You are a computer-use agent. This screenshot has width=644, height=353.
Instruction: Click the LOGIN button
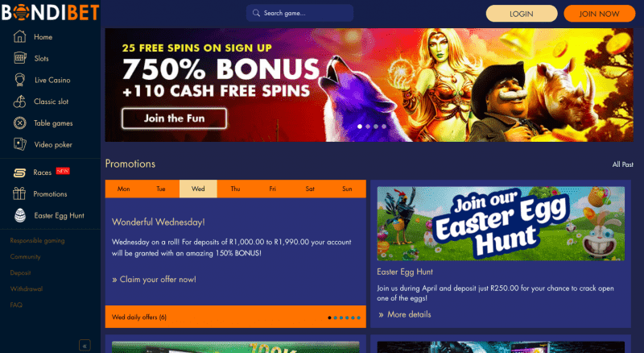click(522, 14)
